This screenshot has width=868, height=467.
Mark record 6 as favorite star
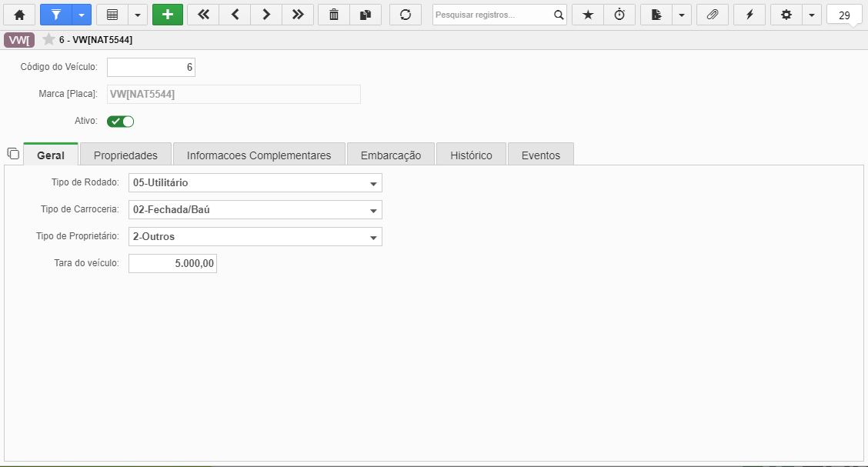(48, 39)
